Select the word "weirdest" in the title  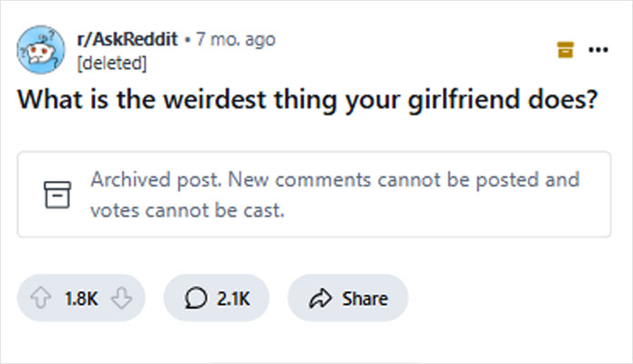(204, 100)
